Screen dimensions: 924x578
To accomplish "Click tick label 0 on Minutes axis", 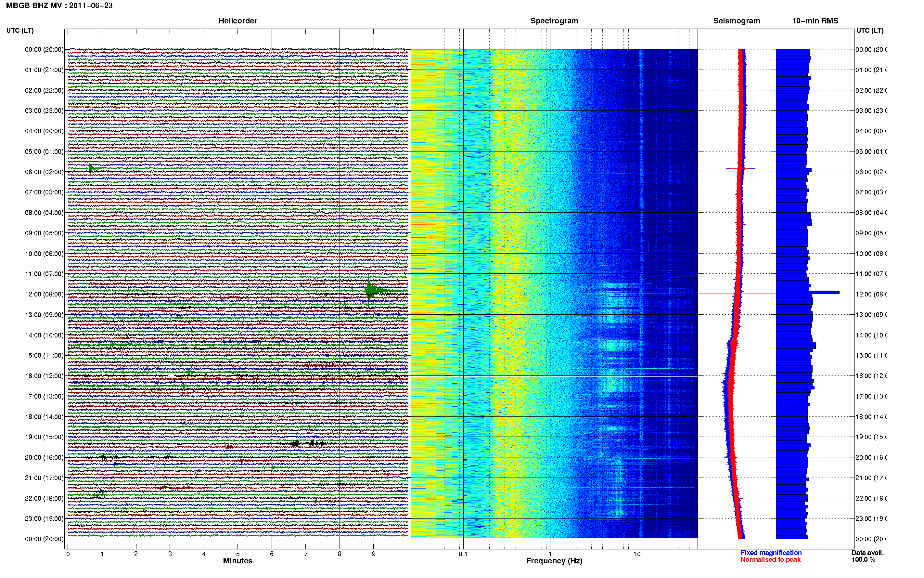I will [x=68, y=554].
